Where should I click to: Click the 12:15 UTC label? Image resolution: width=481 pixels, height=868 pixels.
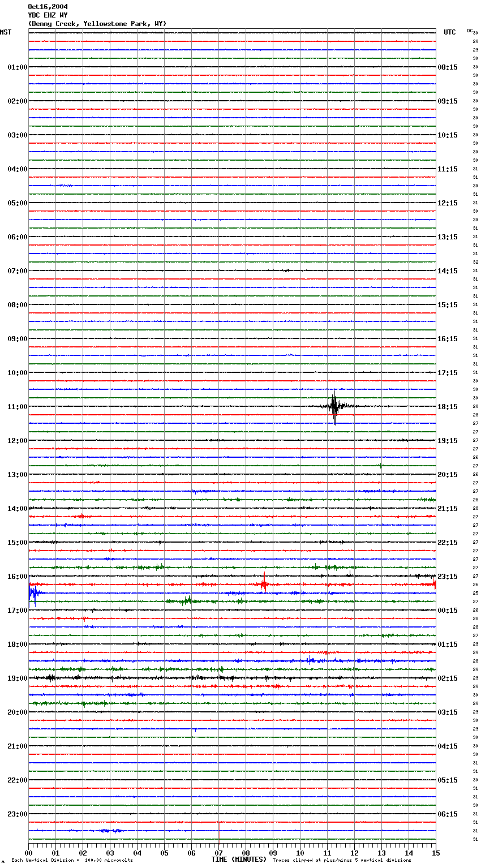448,203
